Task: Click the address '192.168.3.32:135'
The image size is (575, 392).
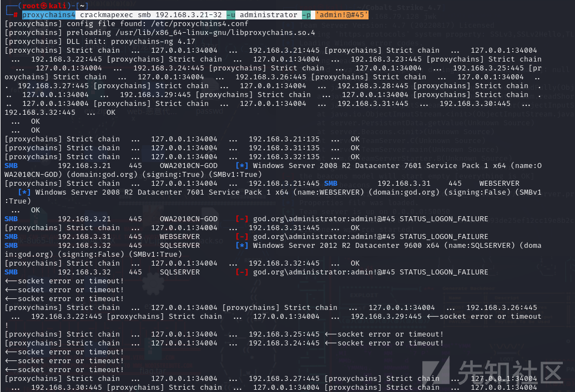Action: coord(284,156)
